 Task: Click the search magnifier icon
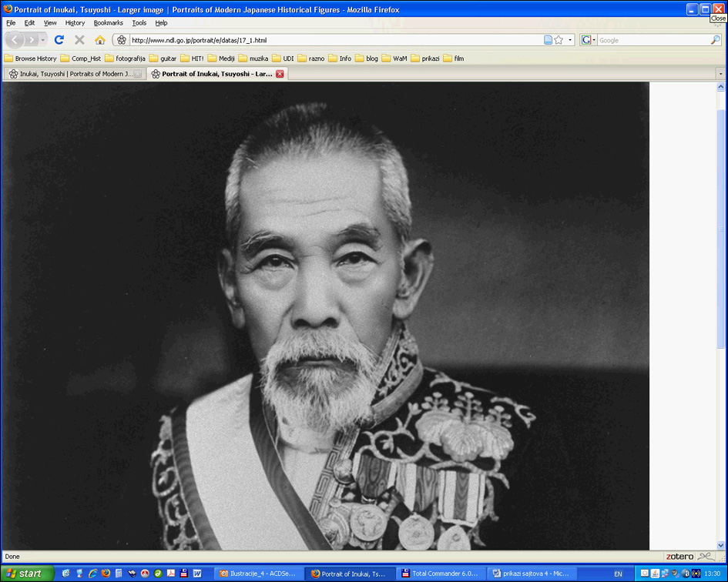(716, 40)
